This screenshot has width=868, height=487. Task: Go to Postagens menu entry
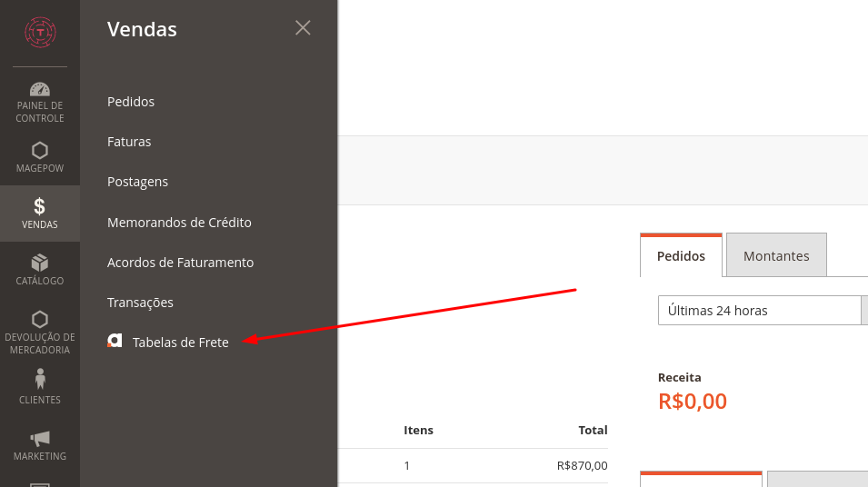click(137, 182)
